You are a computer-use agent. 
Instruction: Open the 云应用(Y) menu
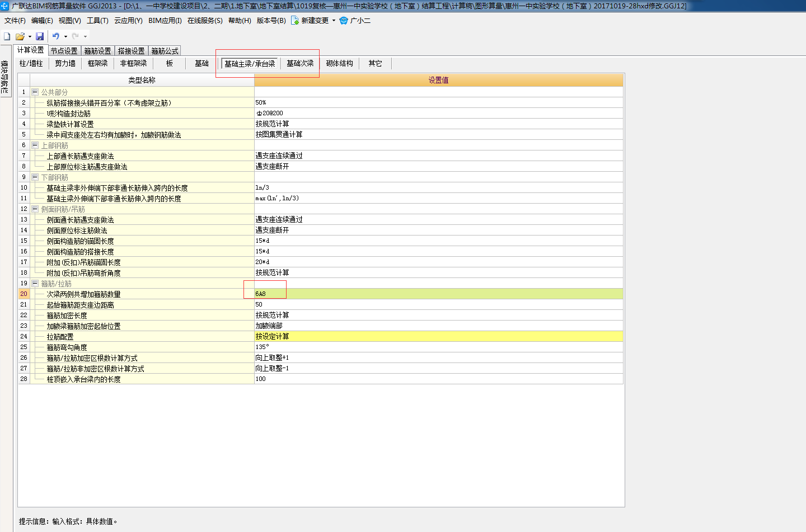coord(128,20)
